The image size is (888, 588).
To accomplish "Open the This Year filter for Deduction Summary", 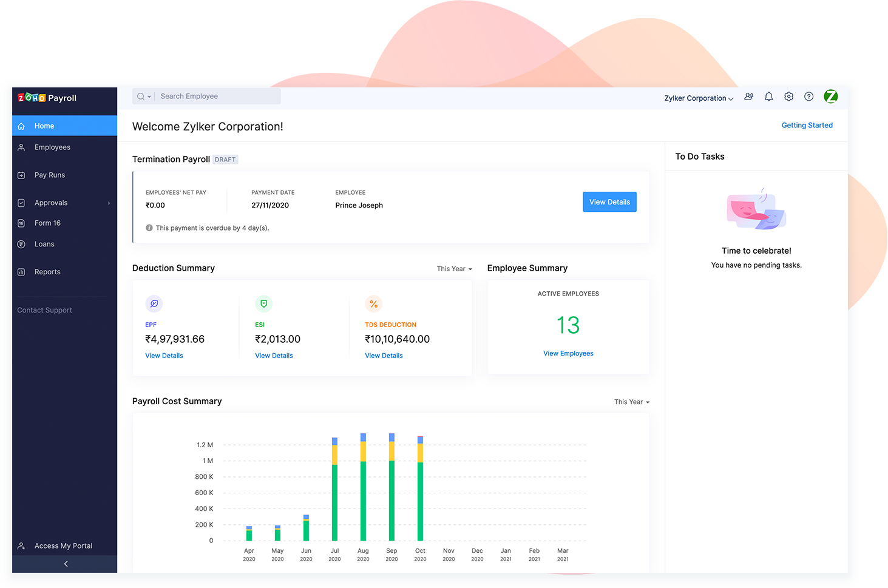I will [x=453, y=268].
